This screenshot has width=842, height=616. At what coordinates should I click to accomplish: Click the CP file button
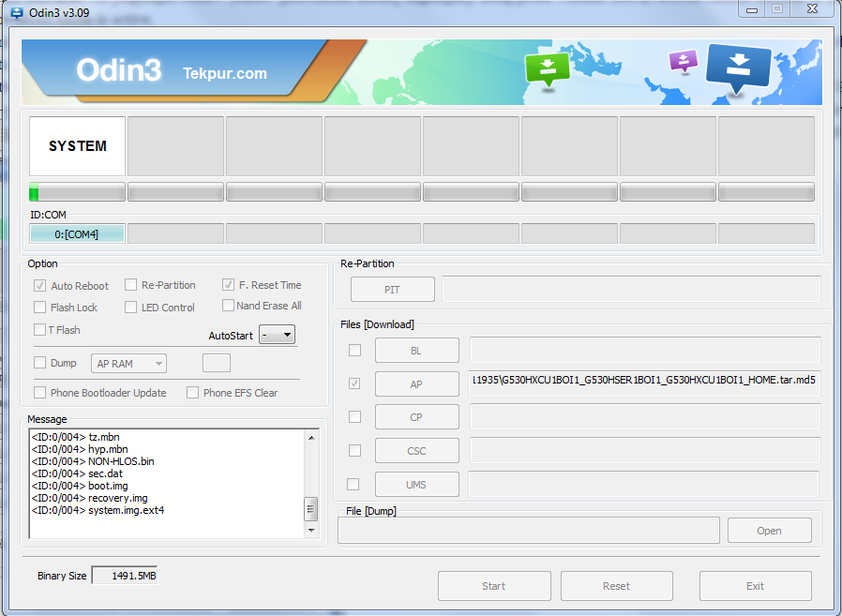tap(416, 417)
